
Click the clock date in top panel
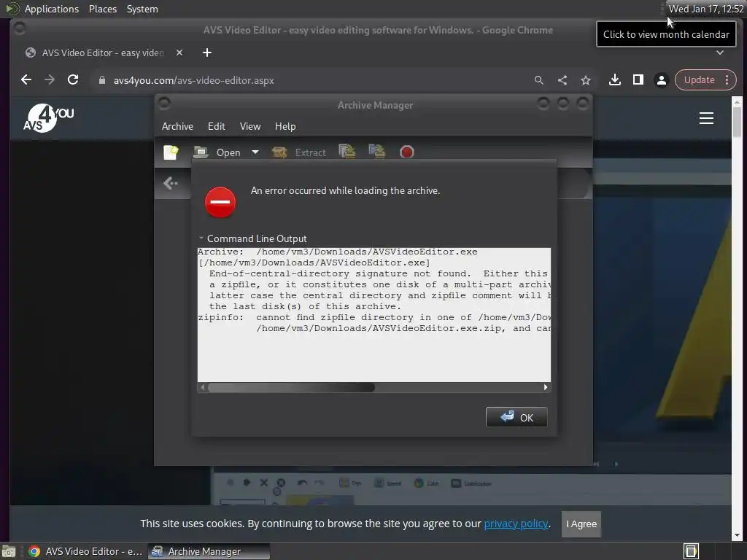pos(706,9)
